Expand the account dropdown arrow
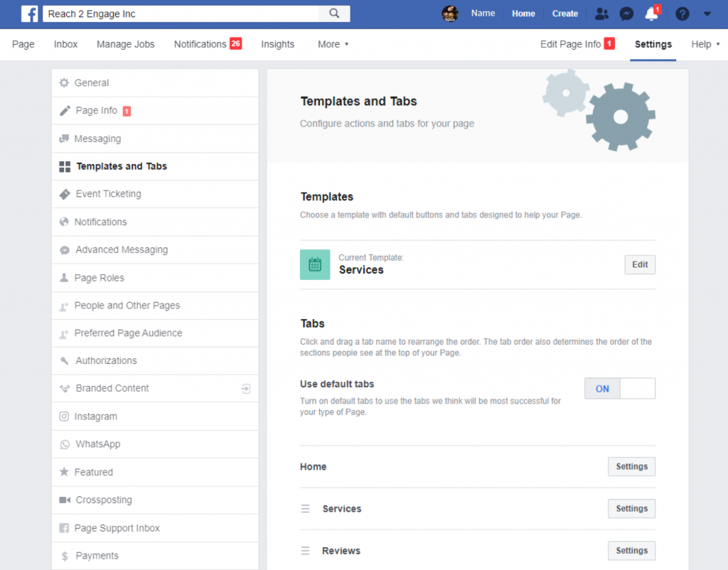 (707, 14)
